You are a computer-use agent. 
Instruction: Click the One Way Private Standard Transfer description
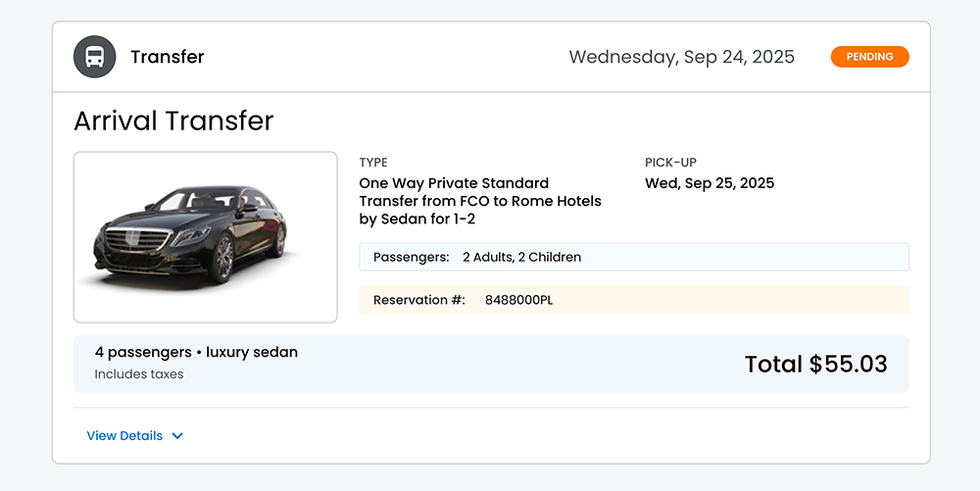[480, 201]
